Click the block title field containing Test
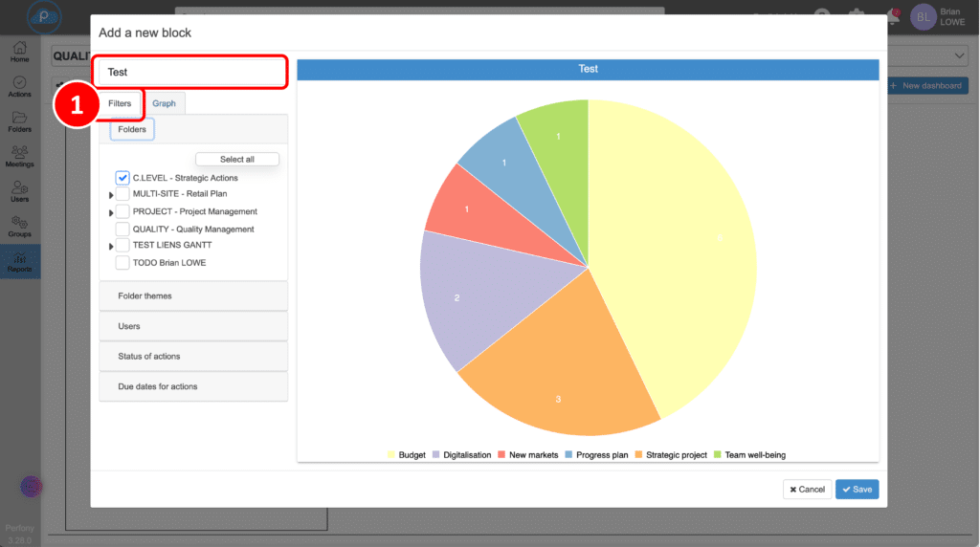Image resolution: width=980 pixels, height=547 pixels. [x=191, y=73]
